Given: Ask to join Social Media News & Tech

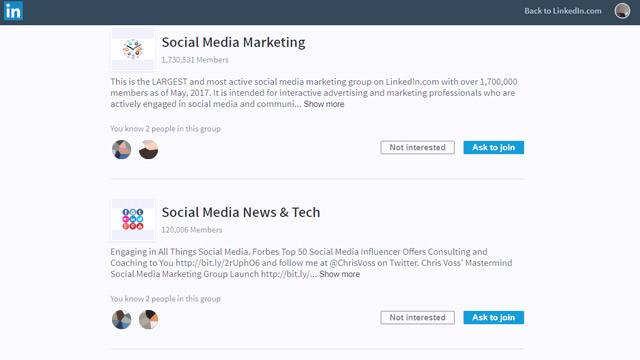Looking at the screenshot, I should click(493, 318).
